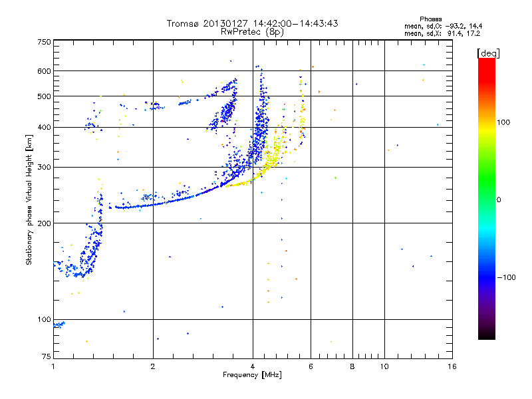Click the "mean, sd,X: 91.4, 17.2" line

click(x=442, y=33)
